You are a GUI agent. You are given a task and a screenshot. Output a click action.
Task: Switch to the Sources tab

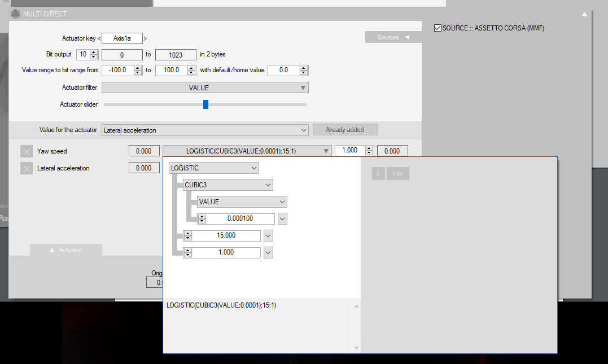(x=393, y=37)
